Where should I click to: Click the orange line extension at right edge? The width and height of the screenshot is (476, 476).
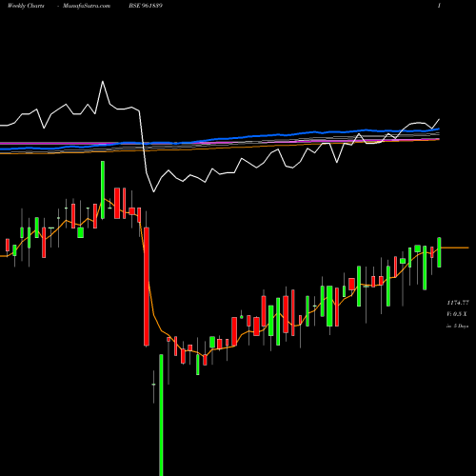tap(455, 248)
